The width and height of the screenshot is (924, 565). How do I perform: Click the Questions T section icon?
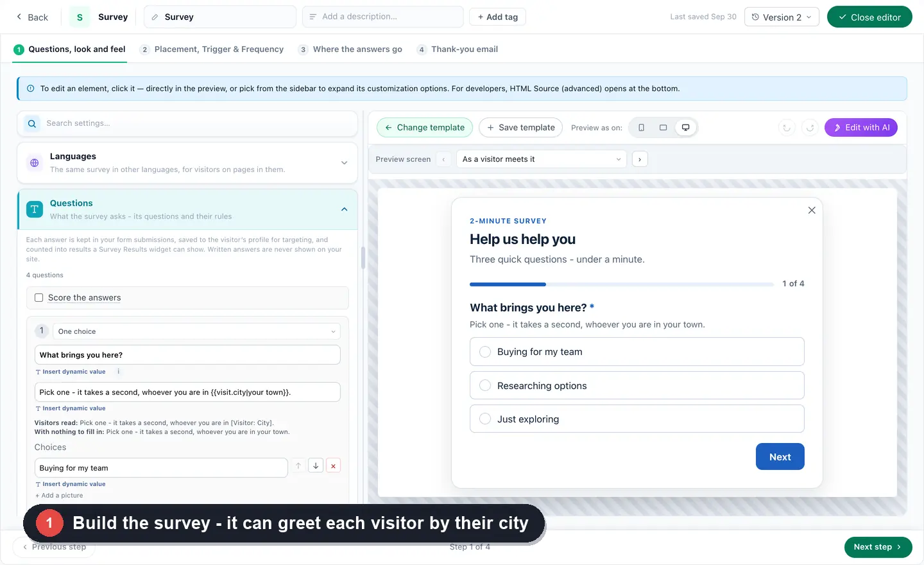[35, 209]
